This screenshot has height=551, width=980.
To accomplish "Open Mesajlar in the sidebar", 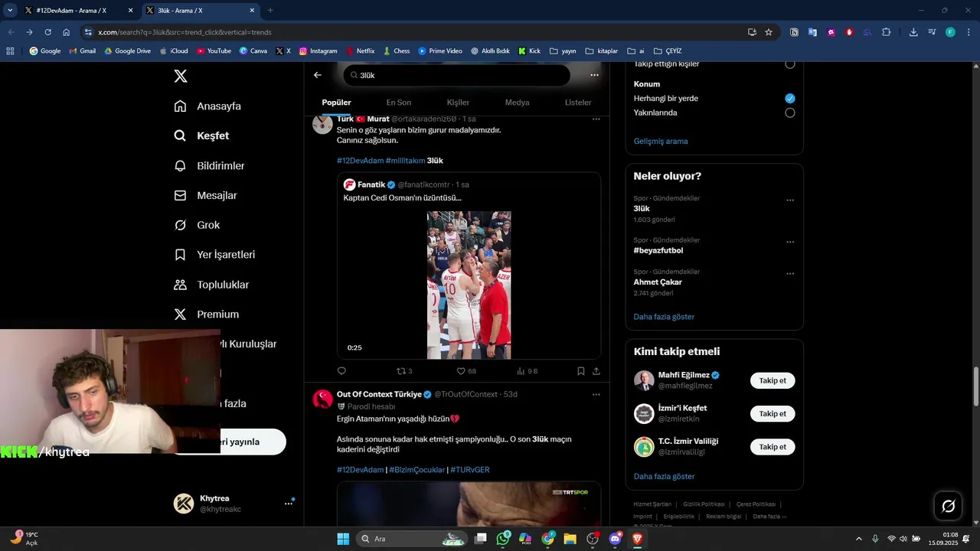I will click(205, 196).
